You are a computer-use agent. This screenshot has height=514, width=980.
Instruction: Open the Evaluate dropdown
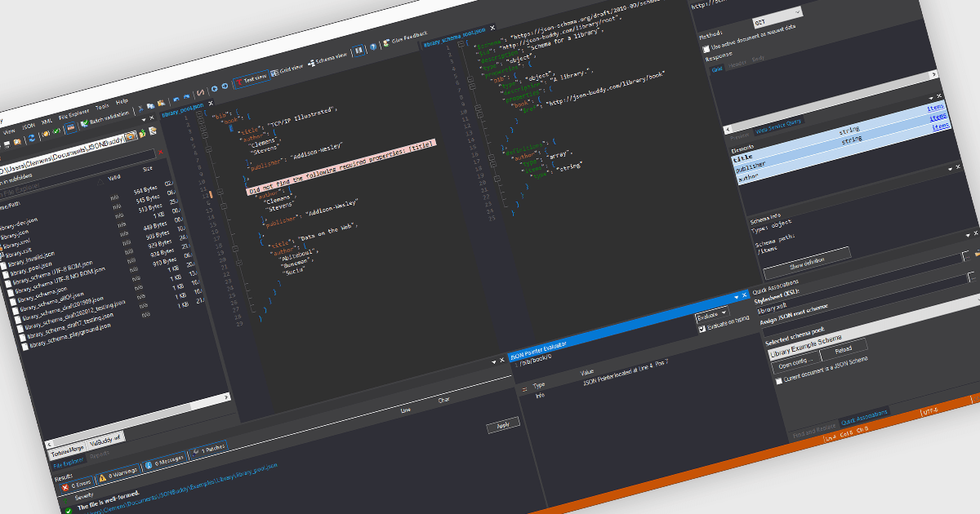710,314
